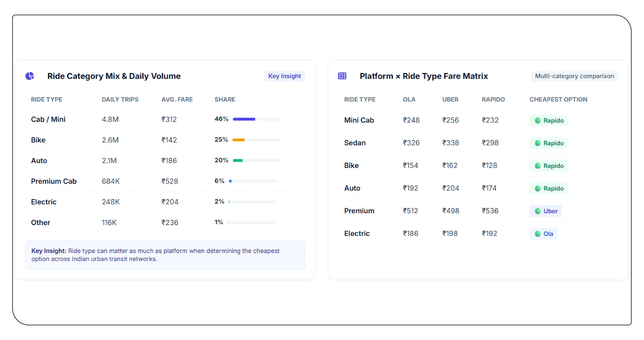Click the ₹198 Uber fare for Electric
Viewport: 644px width, 340px height.
point(450,234)
